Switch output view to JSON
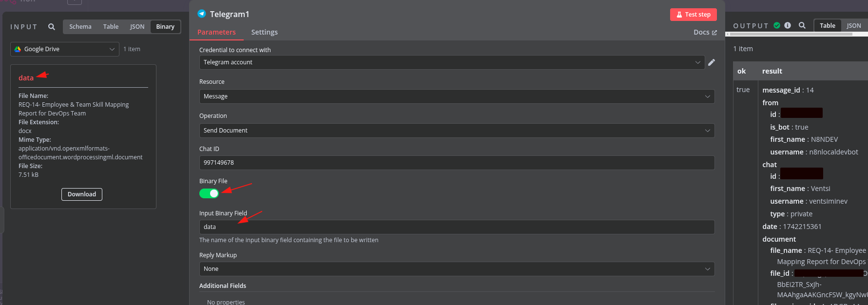The image size is (868, 305). pyautogui.click(x=853, y=26)
